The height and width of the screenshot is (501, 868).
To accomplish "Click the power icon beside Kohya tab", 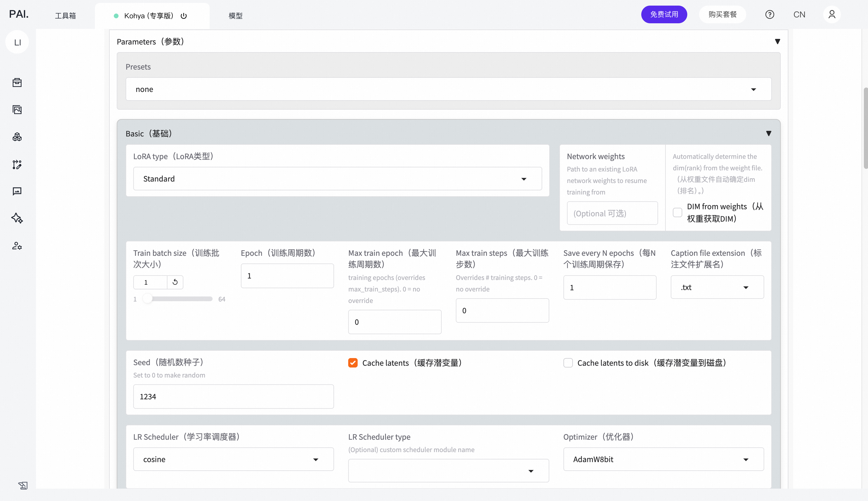I will pyautogui.click(x=183, y=16).
